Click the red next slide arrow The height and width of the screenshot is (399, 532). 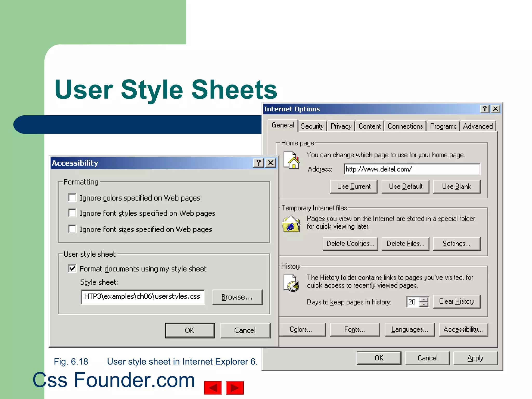[235, 388]
